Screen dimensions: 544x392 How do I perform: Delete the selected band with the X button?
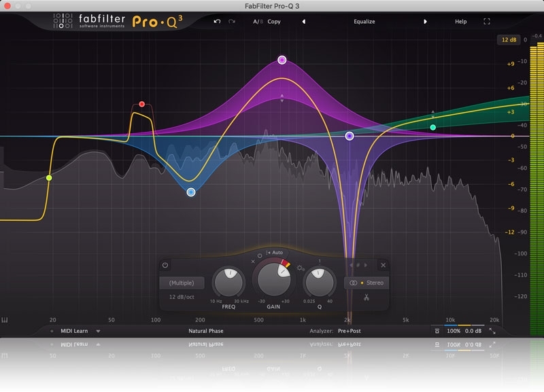383,265
